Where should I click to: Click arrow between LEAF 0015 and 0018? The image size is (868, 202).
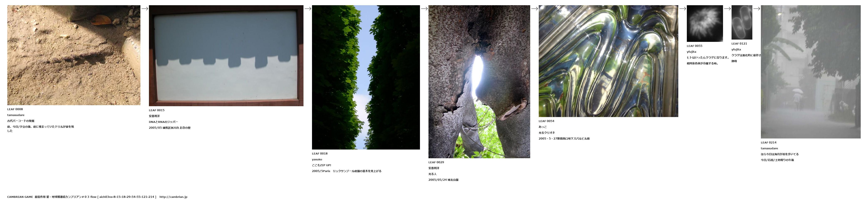click(308, 9)
